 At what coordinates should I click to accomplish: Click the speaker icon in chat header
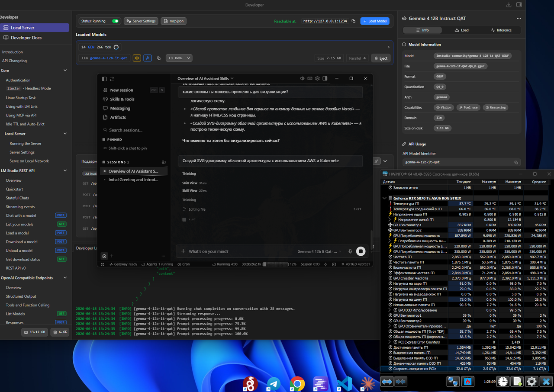pyautogui.click(x=302, y=78)
